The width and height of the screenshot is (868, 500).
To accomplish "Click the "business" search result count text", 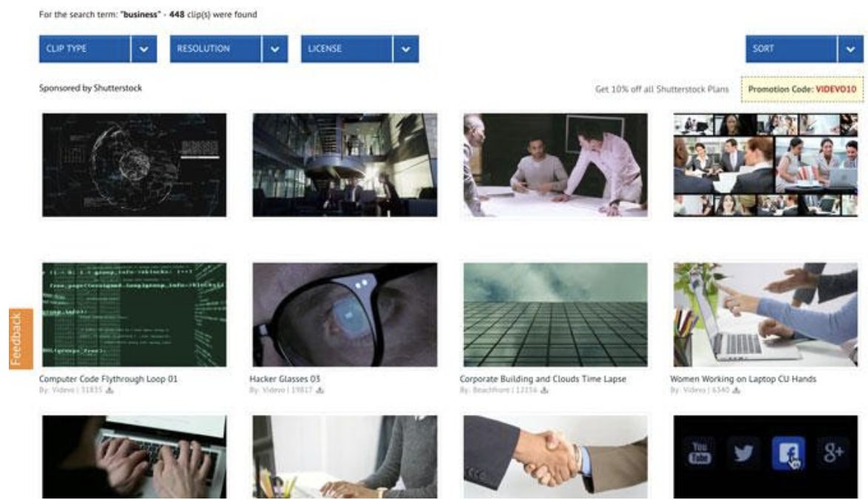I will coord(148,14).
